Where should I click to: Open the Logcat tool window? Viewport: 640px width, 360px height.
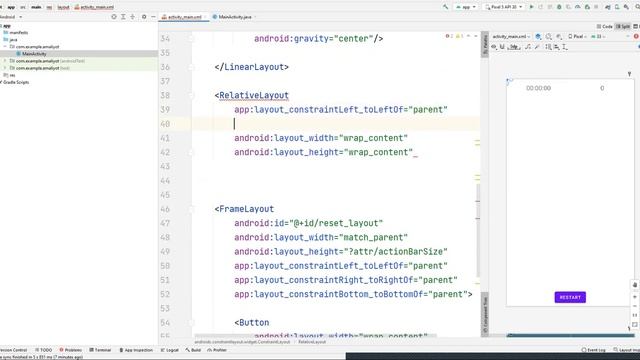170,350
